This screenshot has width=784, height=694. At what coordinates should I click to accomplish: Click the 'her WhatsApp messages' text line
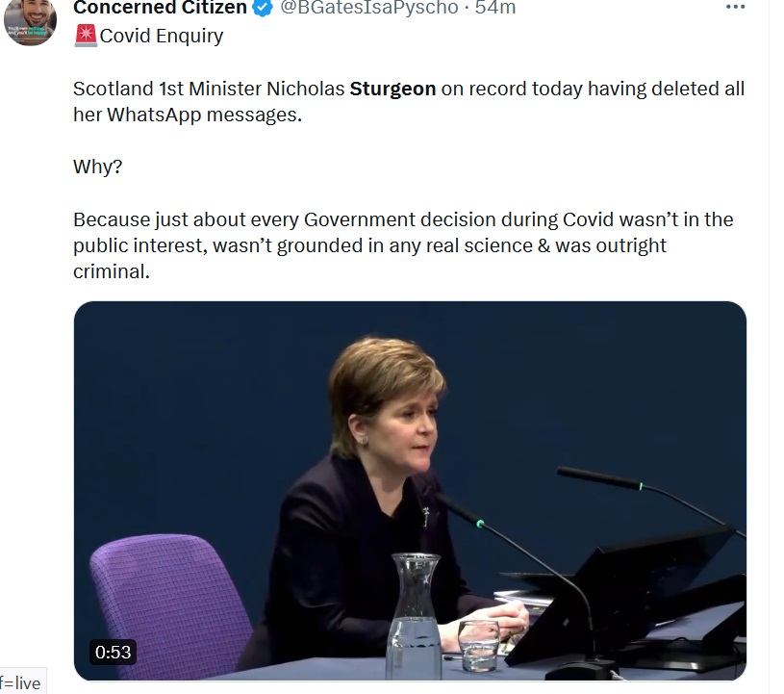[188, 116]
